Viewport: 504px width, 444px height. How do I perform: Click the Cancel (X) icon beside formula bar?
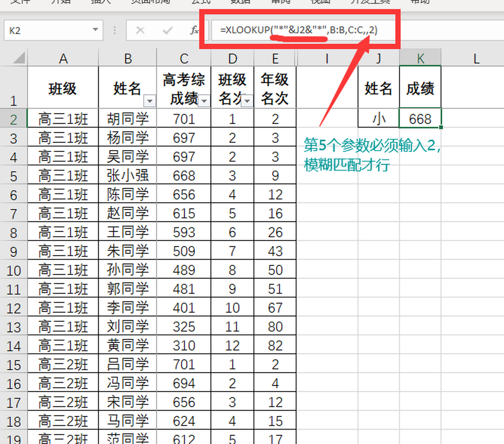(140, 31)
